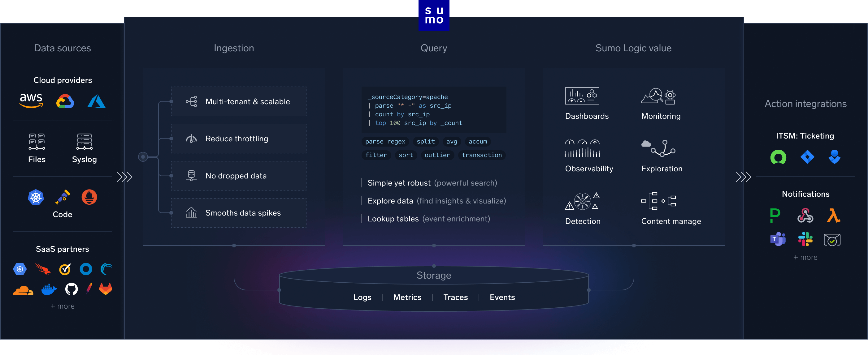The width and height of the screenshot is (868, 355).
Task: Click the Dashboards icon
Action: click(x=582, y=96)
